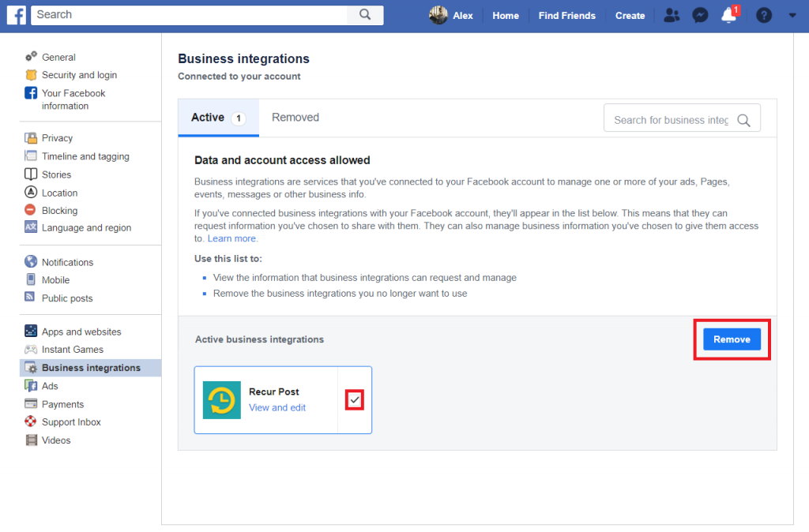The width and height of the screenshot is (809, 532).
Task: Open the Timeline and tagging settings link
Action: click(85, 156)
